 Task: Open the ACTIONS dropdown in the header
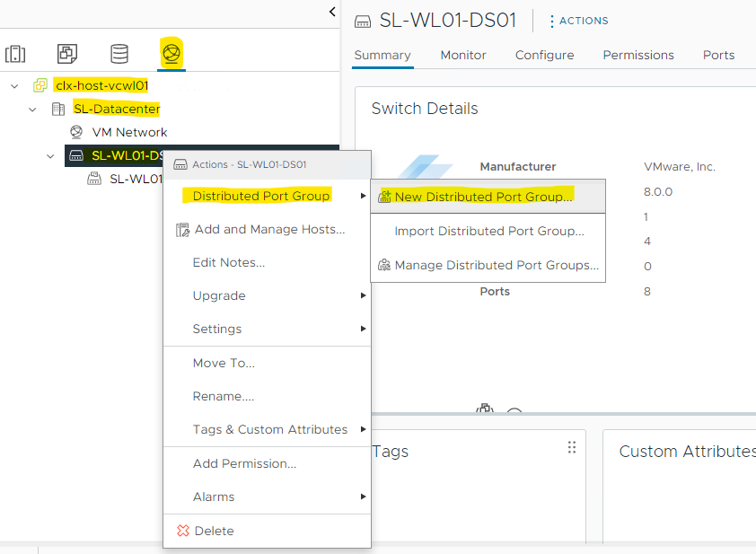click(579, 21)
